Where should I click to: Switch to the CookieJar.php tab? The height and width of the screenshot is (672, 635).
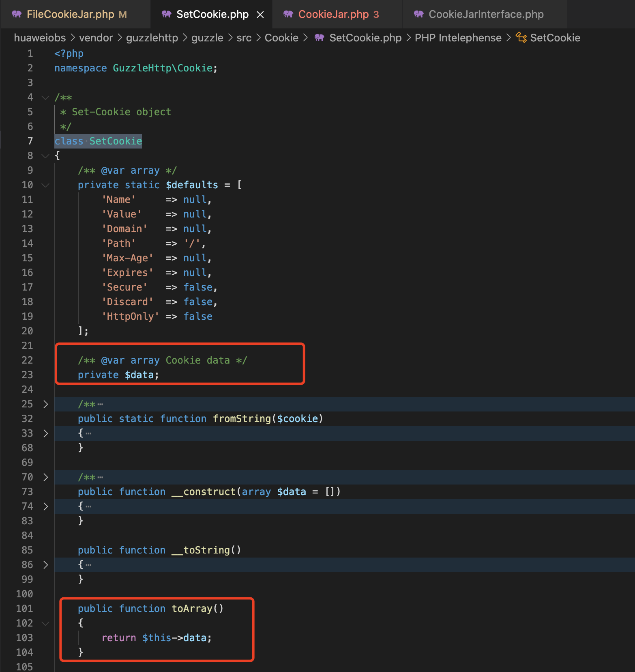333,14
